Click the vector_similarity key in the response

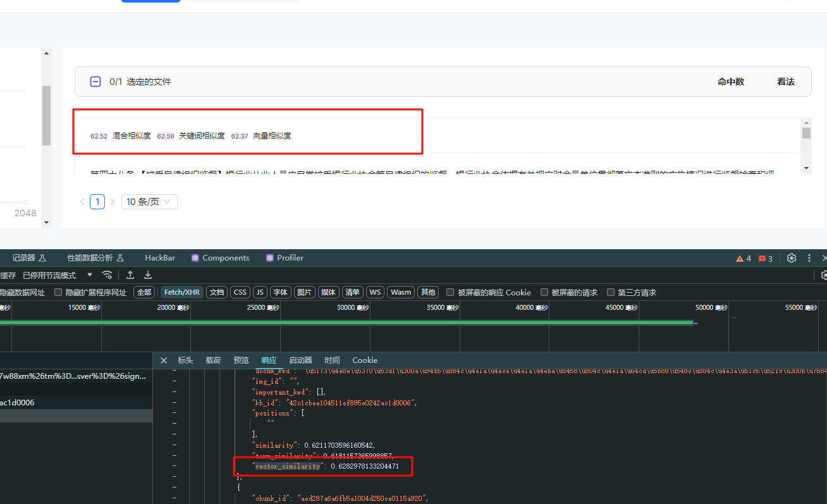(x=286, y=466)
